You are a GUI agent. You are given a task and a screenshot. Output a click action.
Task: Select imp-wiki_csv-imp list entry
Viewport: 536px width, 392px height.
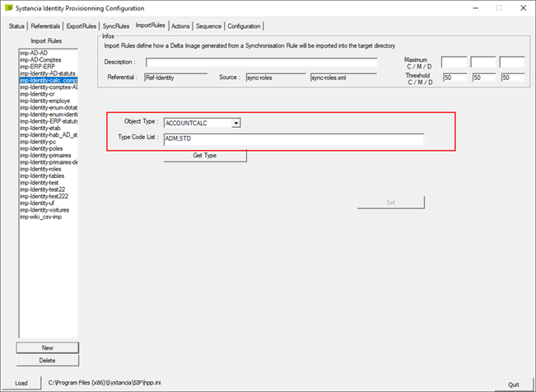click(40, 217)
